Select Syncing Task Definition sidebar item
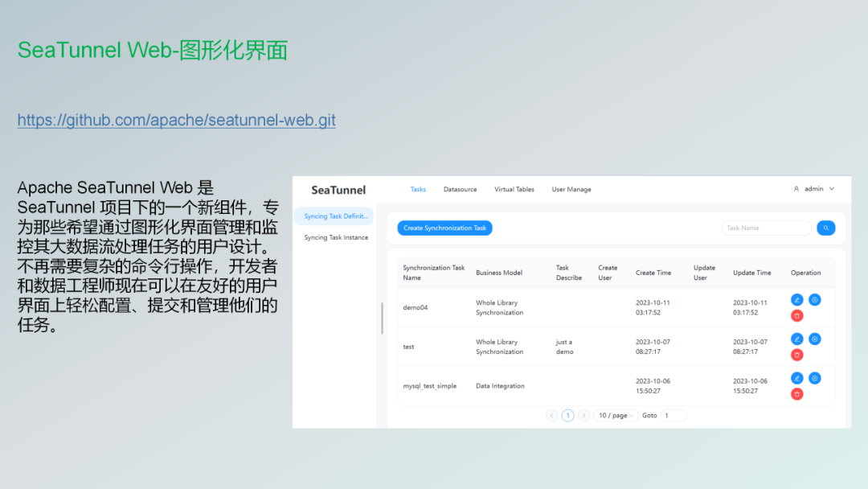 [x=334, y=216]
